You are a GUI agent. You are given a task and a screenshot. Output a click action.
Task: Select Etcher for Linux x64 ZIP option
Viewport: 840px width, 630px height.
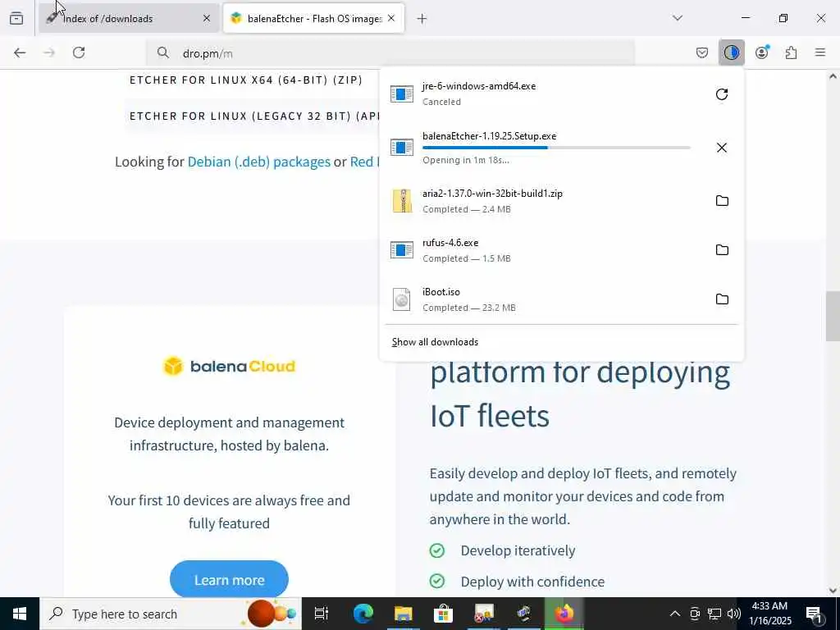[x=246, y=80]
